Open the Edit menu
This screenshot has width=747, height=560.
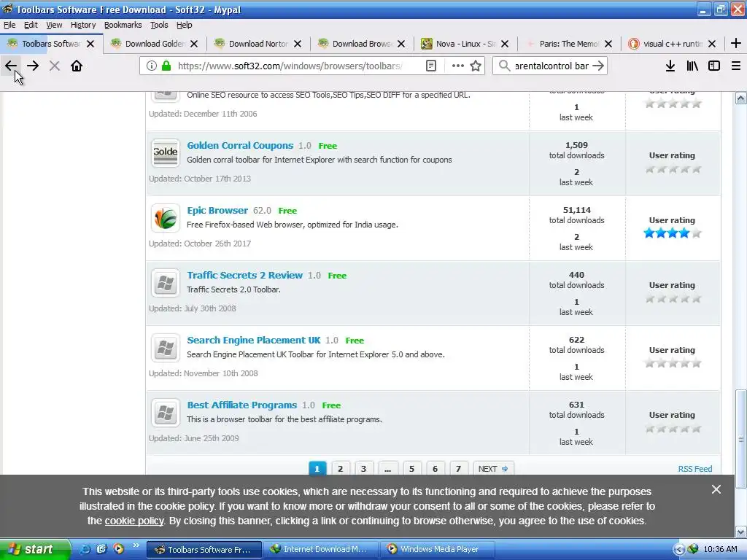(31, 25)
